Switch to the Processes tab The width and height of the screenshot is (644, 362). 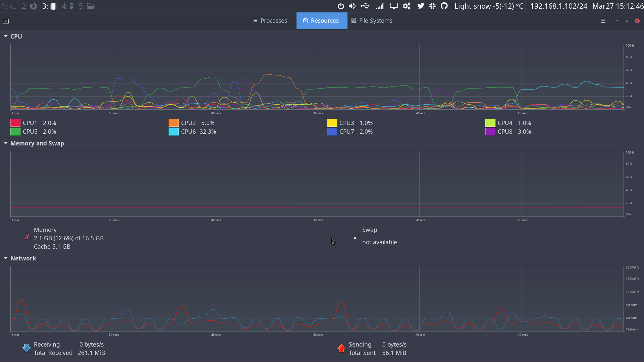pyautogui.click(x=270, y=20)
